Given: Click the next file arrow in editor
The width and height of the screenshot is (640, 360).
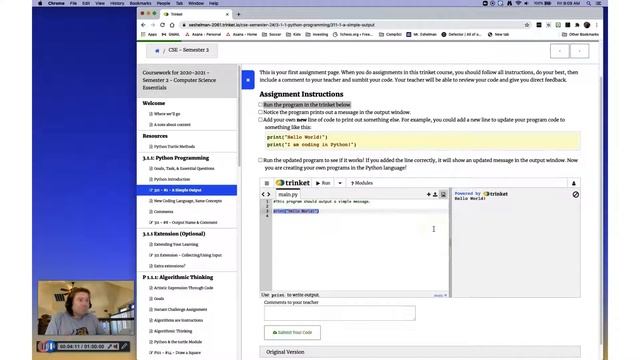Looking at the screenshot, I should (269, 194).
